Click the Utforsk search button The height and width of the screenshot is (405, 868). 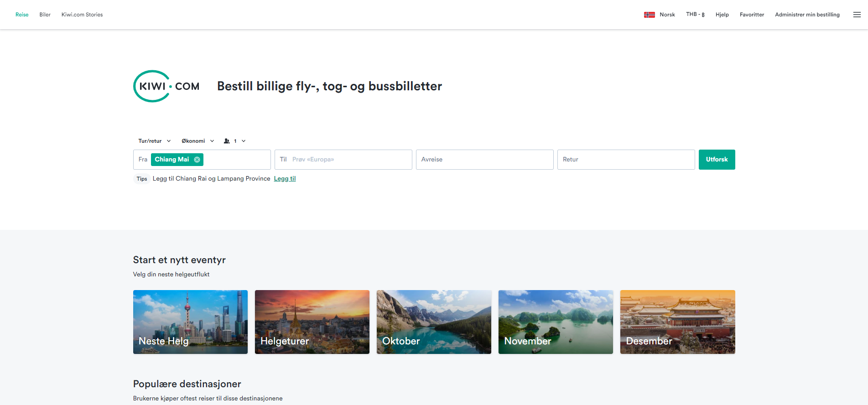[x=717, y=160]
